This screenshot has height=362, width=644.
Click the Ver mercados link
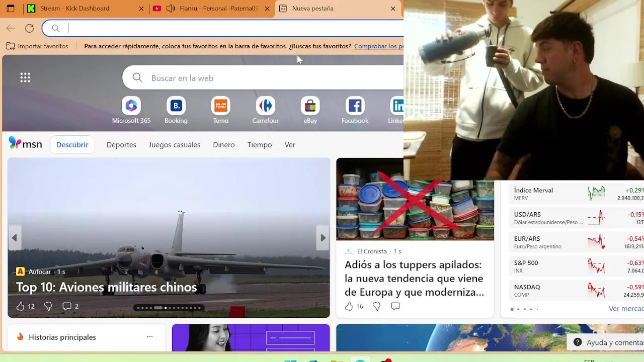pyautogui.click(x=626, y=309)
